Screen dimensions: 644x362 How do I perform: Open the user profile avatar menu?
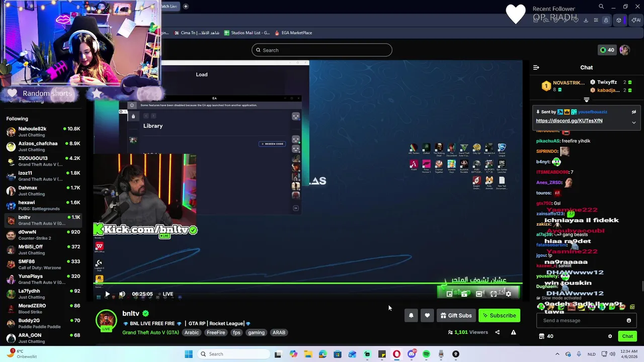pos(624,50)
